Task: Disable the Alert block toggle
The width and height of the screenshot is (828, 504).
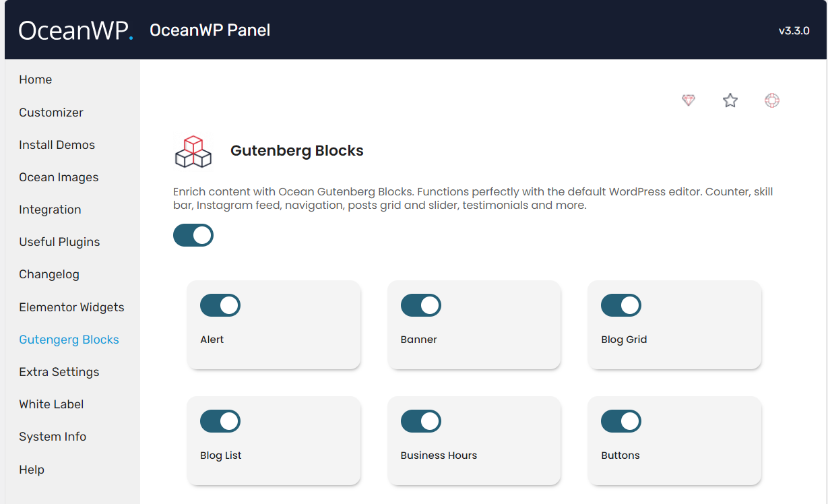Action: click(220, 305)
